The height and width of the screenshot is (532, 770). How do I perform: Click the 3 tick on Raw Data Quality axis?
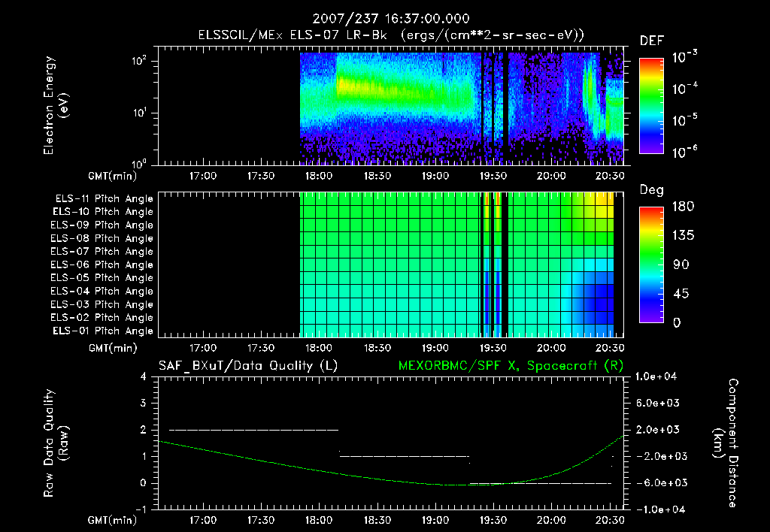[144, 404]
